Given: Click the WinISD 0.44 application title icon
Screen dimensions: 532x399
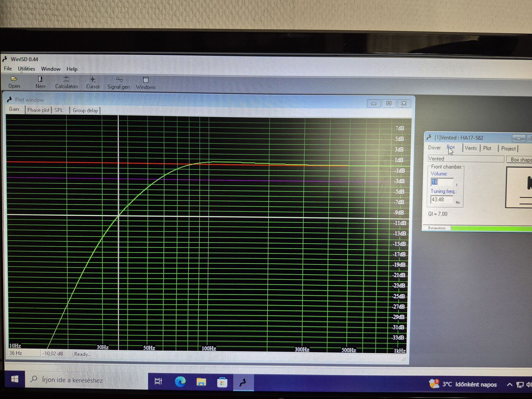Looking at the screenshot, I should tap(5, 59).
